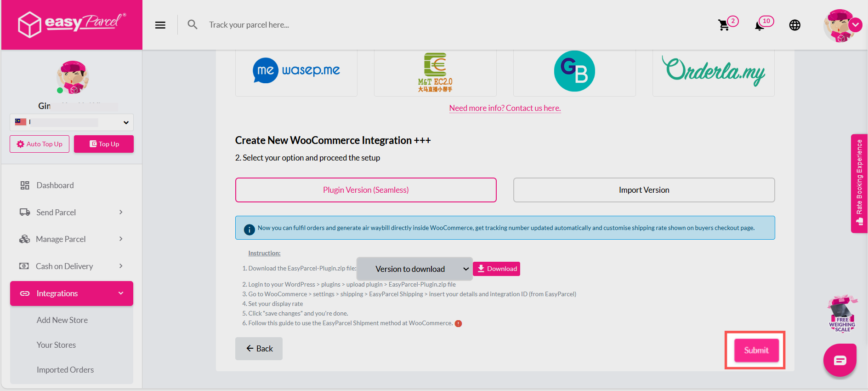Click the sidebar user mascot avatar
This screenshot has width=868, height=391.
point(72,77)
